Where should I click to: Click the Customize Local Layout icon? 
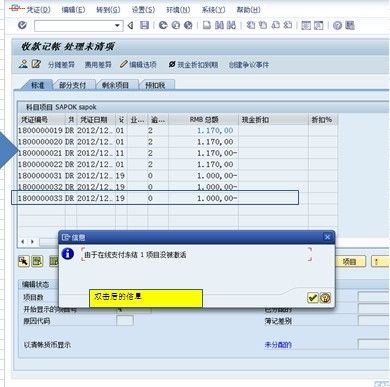click(350, 25)
